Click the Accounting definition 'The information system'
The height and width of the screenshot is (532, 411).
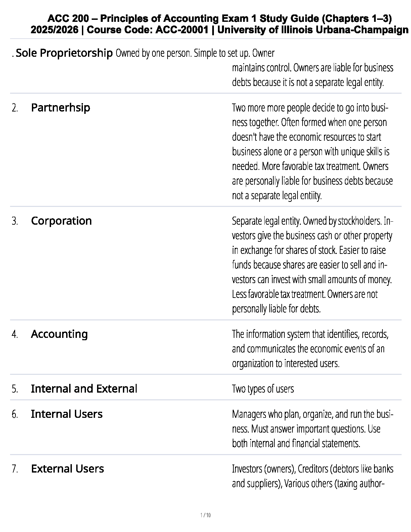click(x=310, y=349)
